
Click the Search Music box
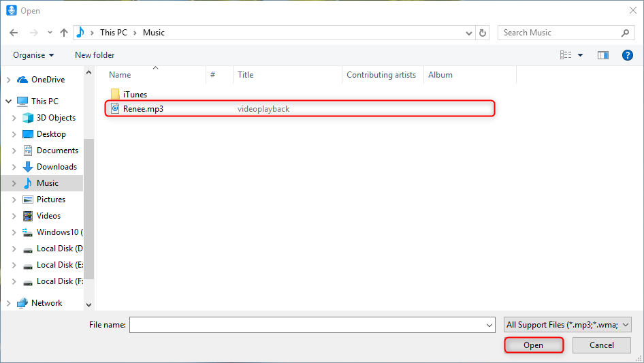(558, 33)
